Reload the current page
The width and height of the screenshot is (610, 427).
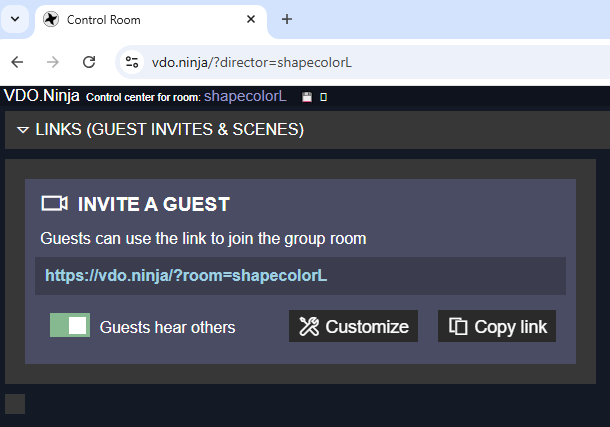click(x=89, y=62)
